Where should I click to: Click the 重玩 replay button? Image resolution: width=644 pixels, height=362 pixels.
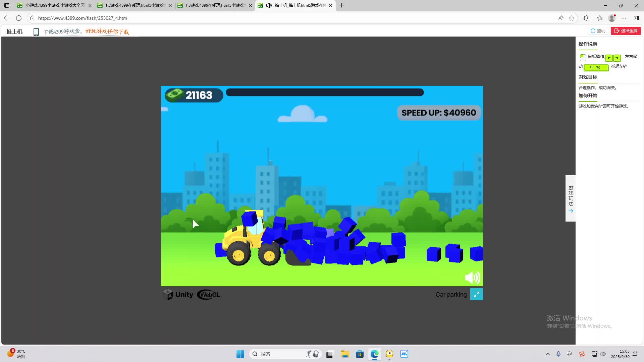point(598,31)
